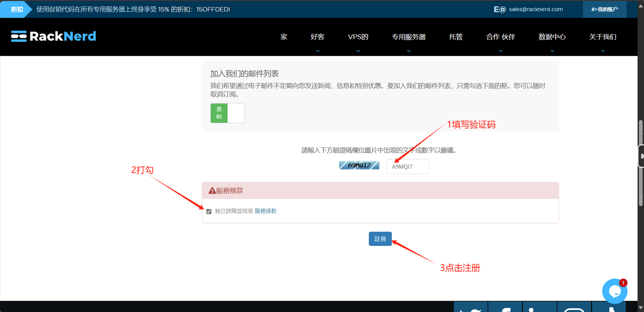Screen dimensions: 644x312
Task: Click the email icon beside sales address
Action: [x=499, y=9]
